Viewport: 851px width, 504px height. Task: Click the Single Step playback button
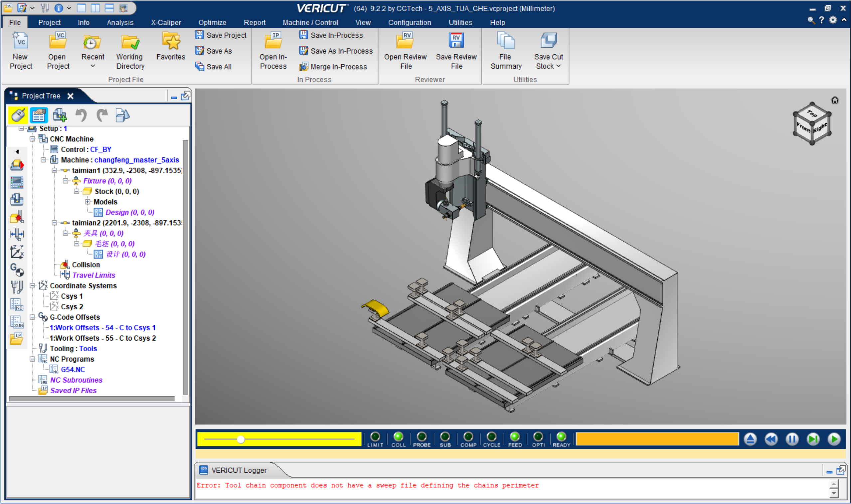(813, 439)
